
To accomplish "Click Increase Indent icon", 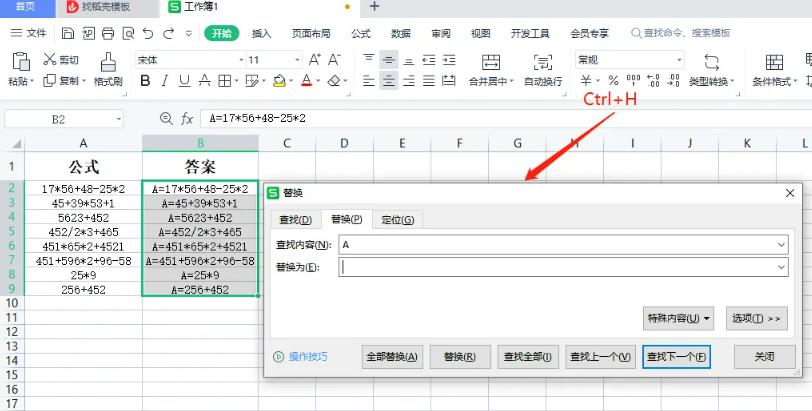I will pyautogui.click(x=449, y=60).
